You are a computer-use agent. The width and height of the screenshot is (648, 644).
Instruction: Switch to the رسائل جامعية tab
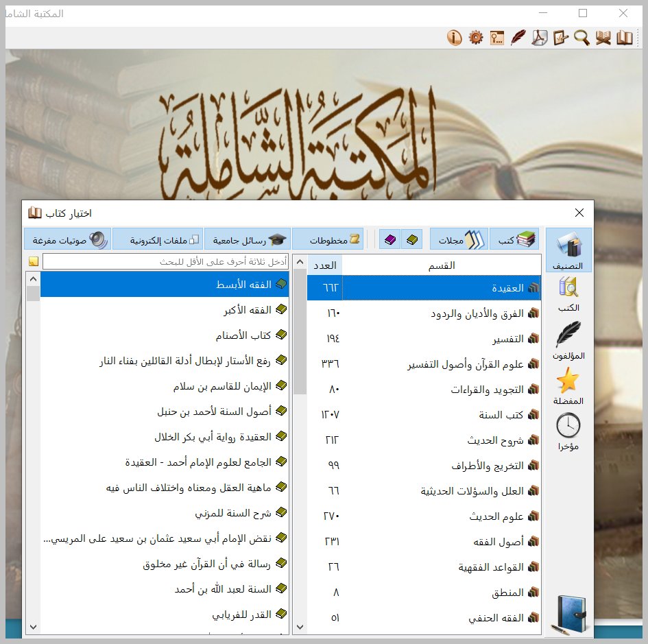[x=248, y=239]
